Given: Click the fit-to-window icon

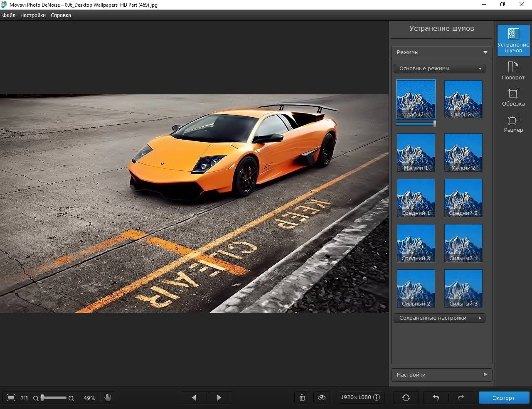Looking at the screenshot, I should 11,398.
